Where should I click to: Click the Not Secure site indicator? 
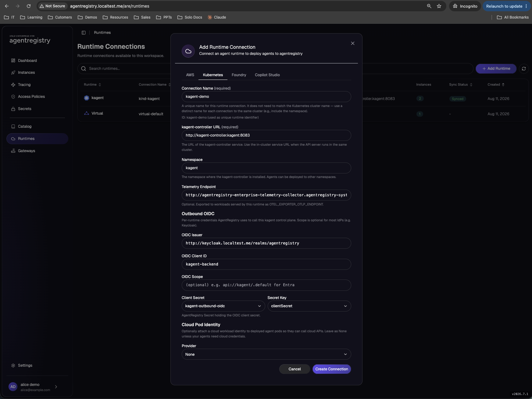point(52,6)
